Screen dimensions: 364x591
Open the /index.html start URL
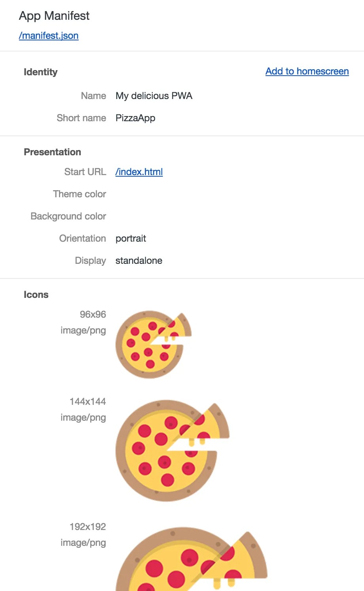pyautogui.click(x=139, y=172)
